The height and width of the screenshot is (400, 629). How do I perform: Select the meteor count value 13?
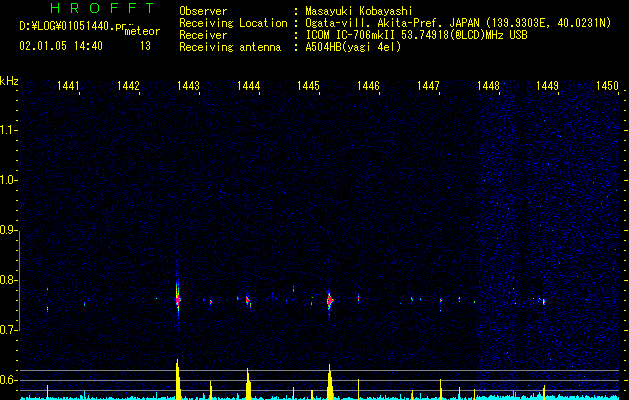coord(145,46)
